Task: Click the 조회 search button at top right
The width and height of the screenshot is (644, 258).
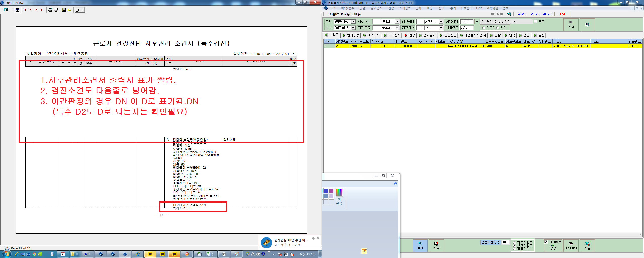Action: 571,24
